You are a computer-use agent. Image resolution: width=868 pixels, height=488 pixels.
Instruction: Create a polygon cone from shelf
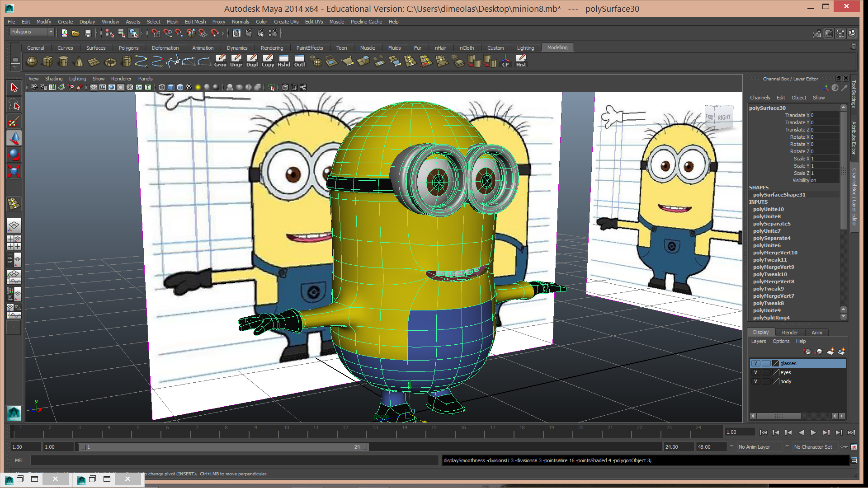pyautogui.click(x=79, y=61)
